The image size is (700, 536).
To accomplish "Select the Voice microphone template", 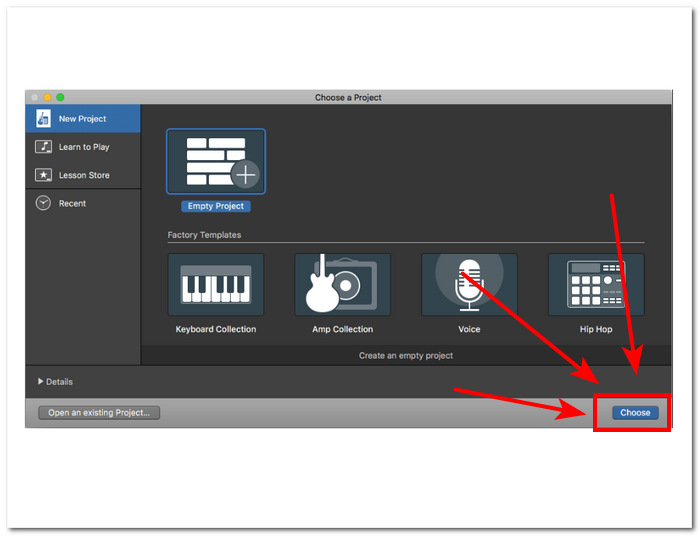I will coord(469,285).
